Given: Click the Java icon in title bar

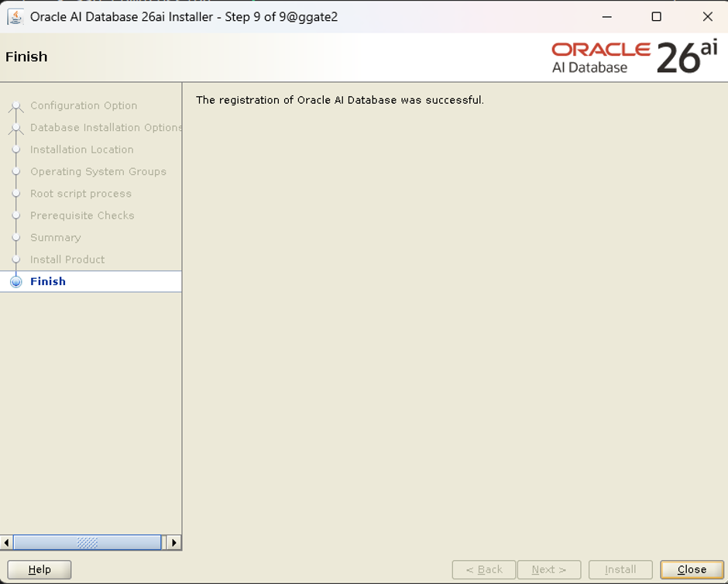Looking at the screenshot, I should coord(15,17).
